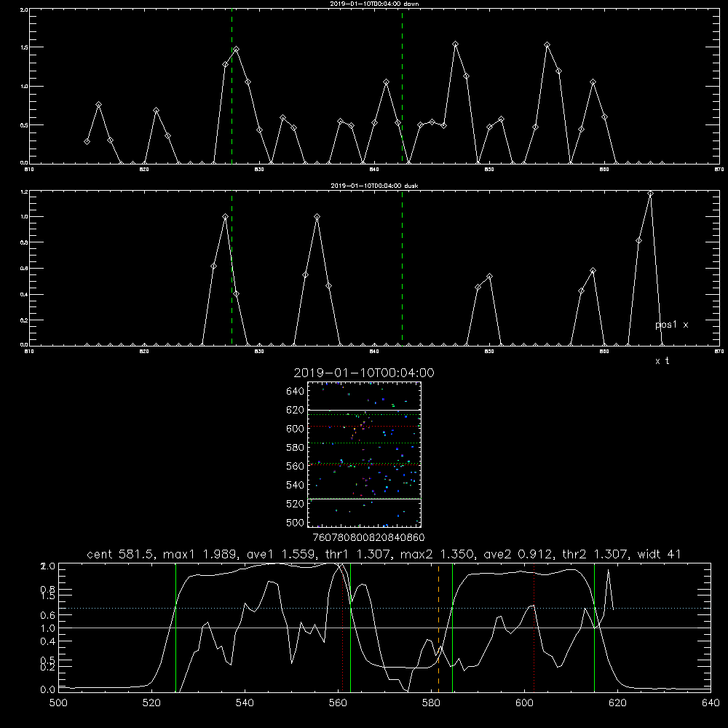This screenshot has width=728, height=728.
Task: Click the 'thr1 1.307' value in the bottom title
Action: click(358, 554)
